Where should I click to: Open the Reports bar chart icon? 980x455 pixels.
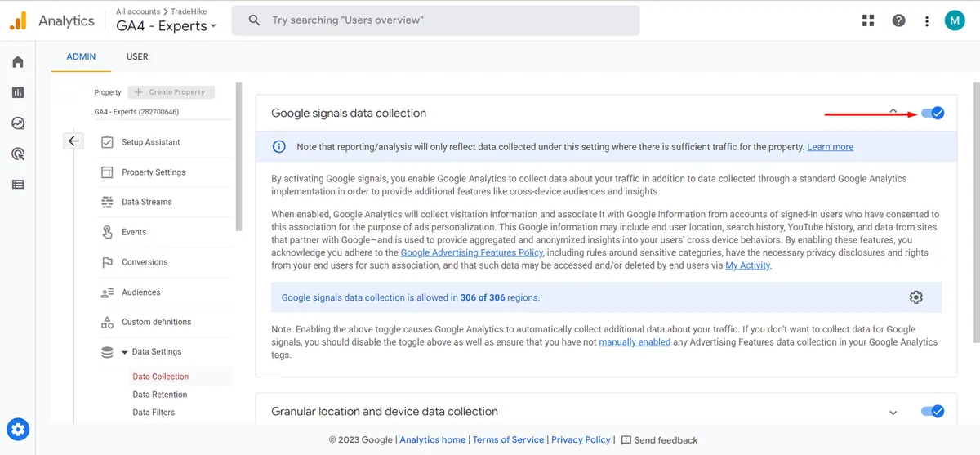(x=18, y=92)
